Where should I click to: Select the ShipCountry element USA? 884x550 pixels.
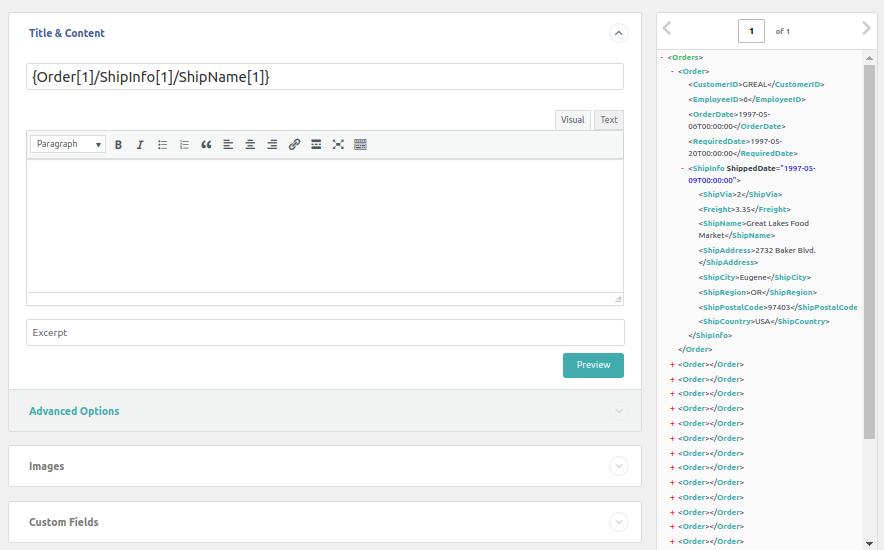tap(764, 322)
